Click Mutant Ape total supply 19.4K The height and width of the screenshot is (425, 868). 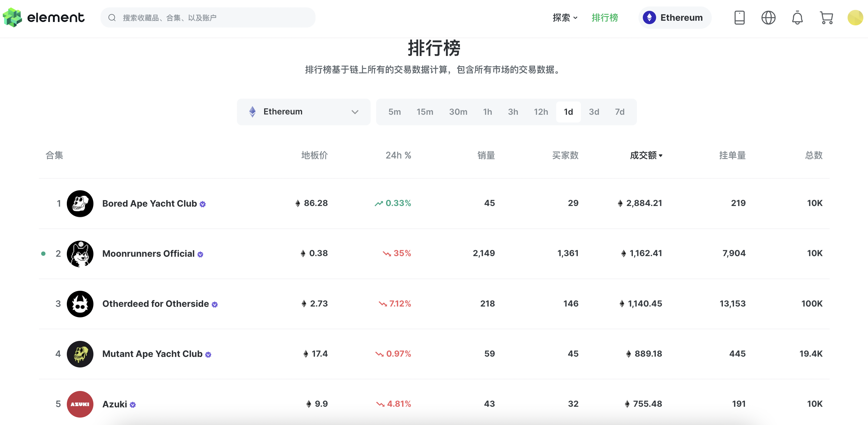pos(811,354)
